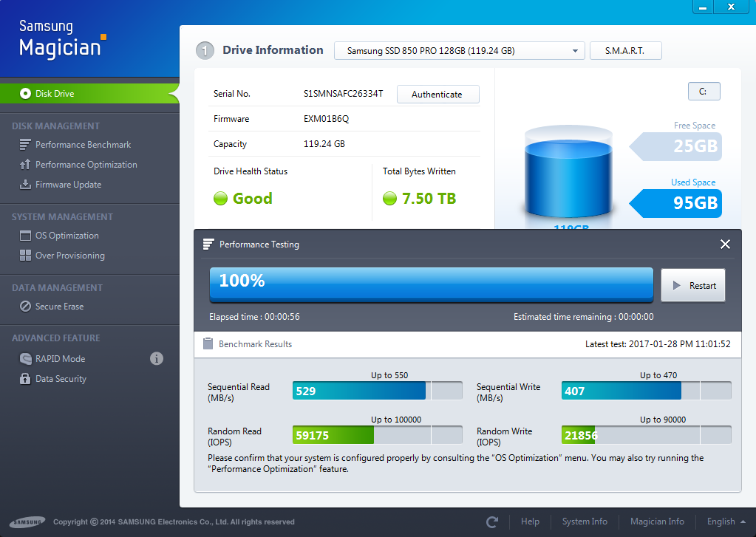The image size is (756, 537).
Task: Close the Performance Testing panel
Action: click(x=725, y=244)
